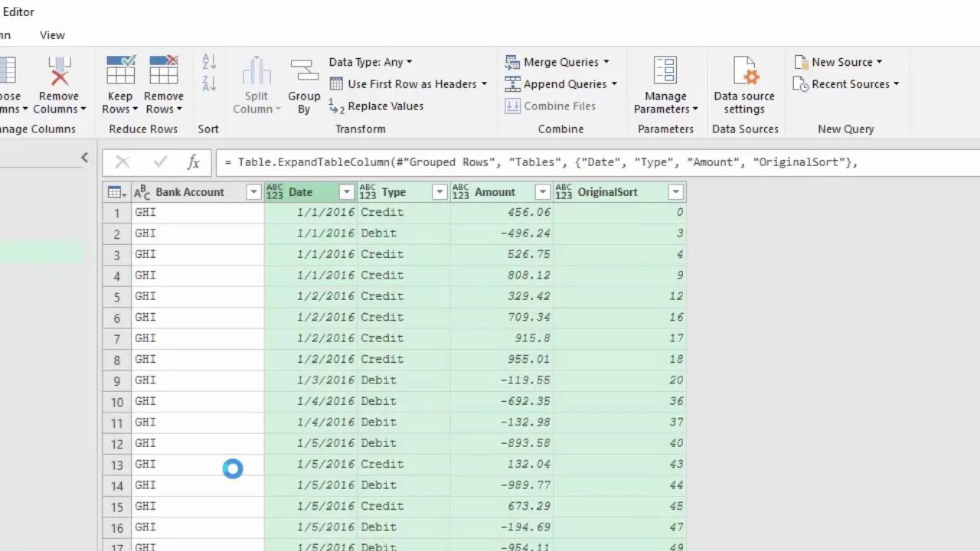The image size is (980, 551).
Task: Click Amount cell 673.29
Action: click(502, 506)
